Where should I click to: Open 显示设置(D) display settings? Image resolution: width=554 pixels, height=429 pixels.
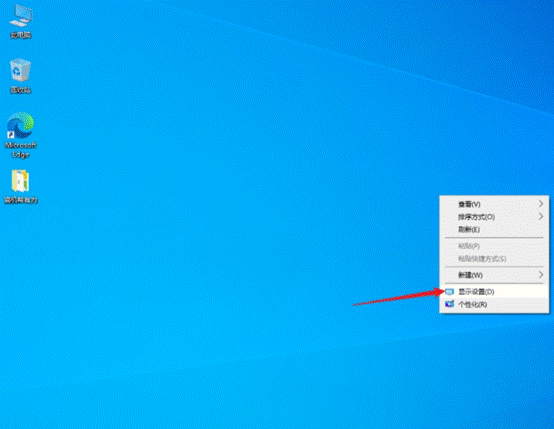coord(494,292)
